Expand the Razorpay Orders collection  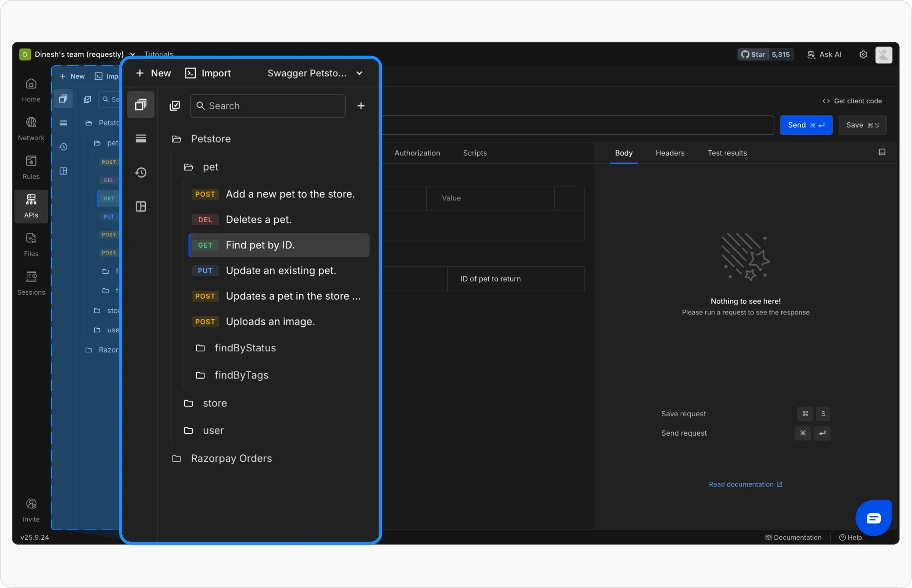231,458
